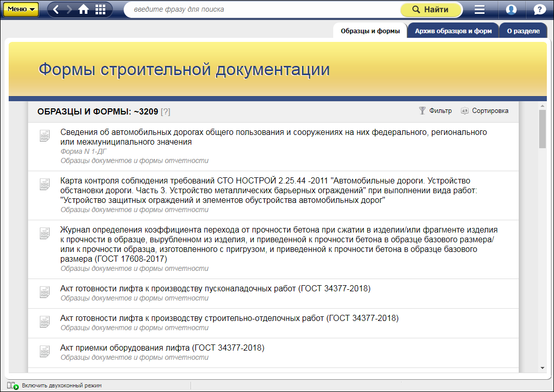
Task: Open the Фильтр options
Action: [435, 110]
